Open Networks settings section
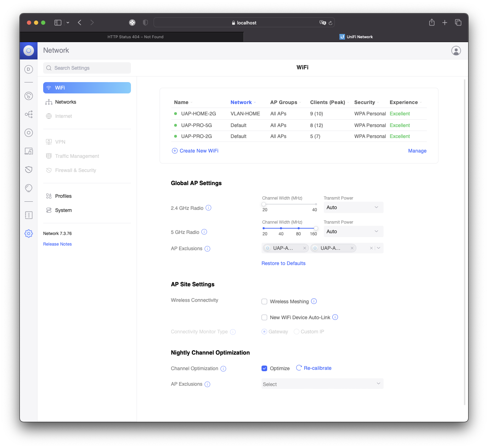 87,102
